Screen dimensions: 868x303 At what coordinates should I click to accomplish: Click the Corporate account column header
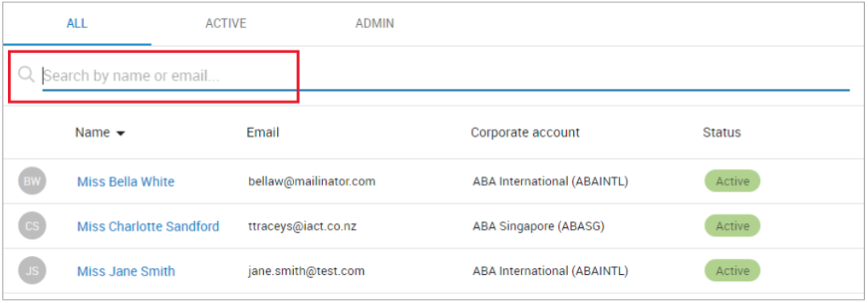pos(525,133)
